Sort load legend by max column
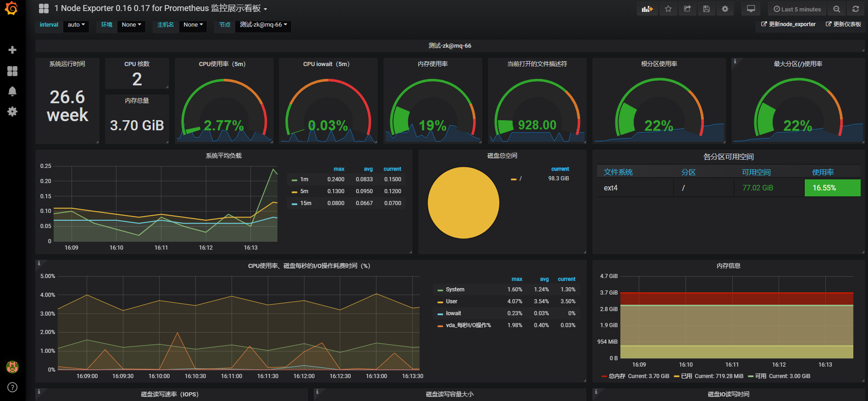This screenshot has width=868, height=401. click(339, 169)
